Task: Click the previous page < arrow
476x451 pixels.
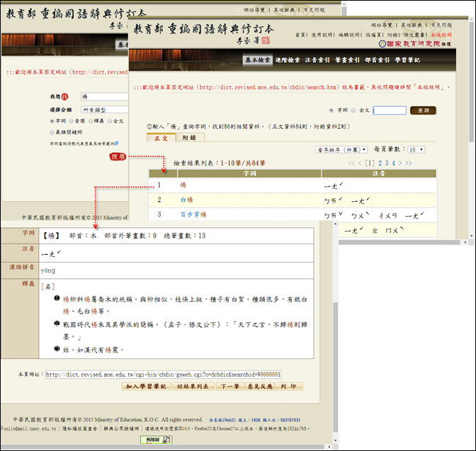Action: tap(360, 164)
